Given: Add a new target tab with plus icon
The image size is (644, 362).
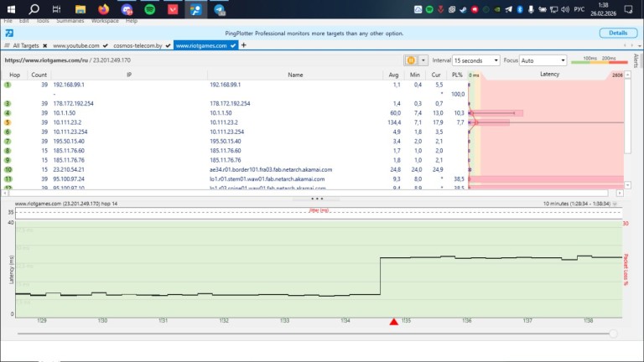Looking at the screenshot, I should coord(244,45).
